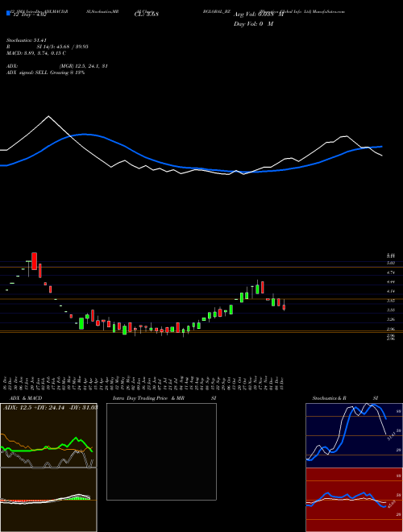This screenshot has width=403, height=532.
Task: Click the 'Avg Vol: 0.038 M' label
Action: [259, 15]
